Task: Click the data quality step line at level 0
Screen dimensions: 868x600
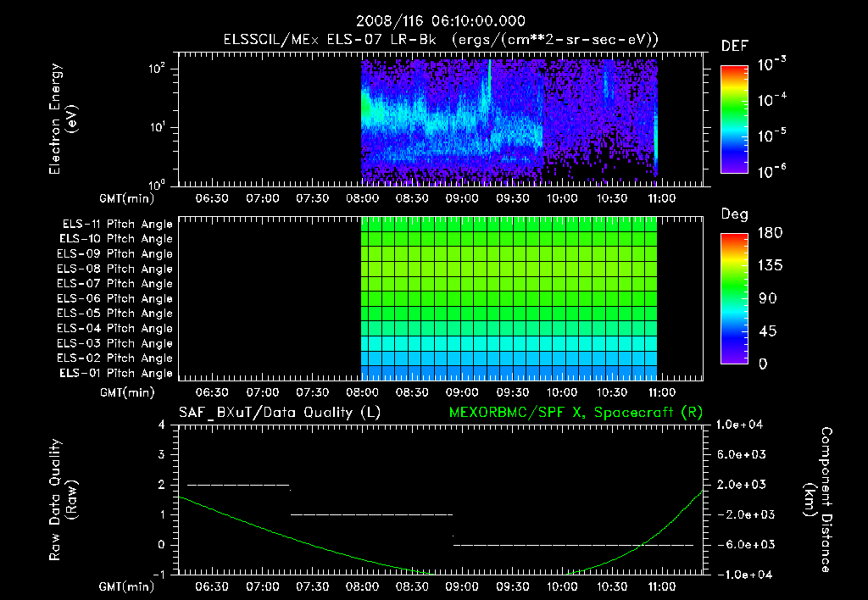Action: (574, 545)
